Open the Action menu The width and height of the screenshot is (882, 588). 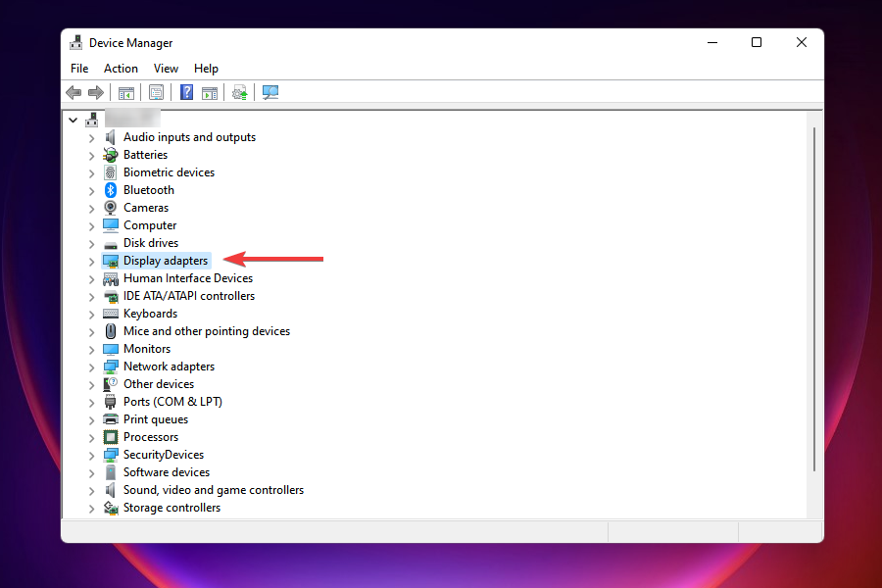pos(121,69)
